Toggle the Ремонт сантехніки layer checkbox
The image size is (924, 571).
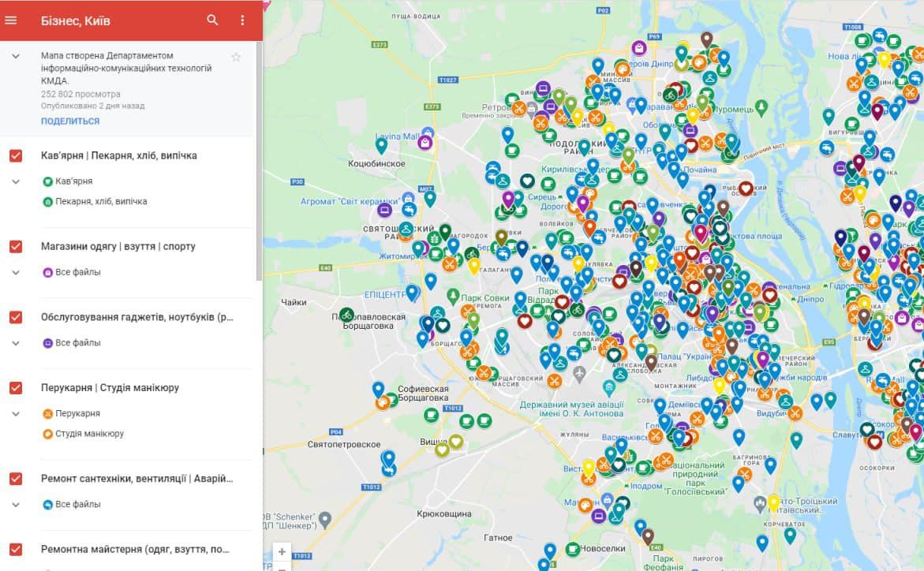(x=16, y=479)
